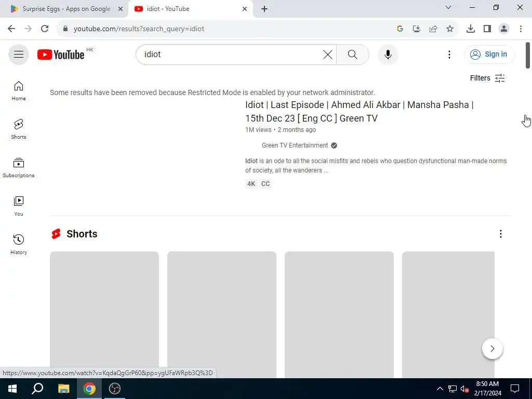Open Home in the sidebar
Image resolution: width=532 pixels, height=399 pixels.
coord(19,91)
